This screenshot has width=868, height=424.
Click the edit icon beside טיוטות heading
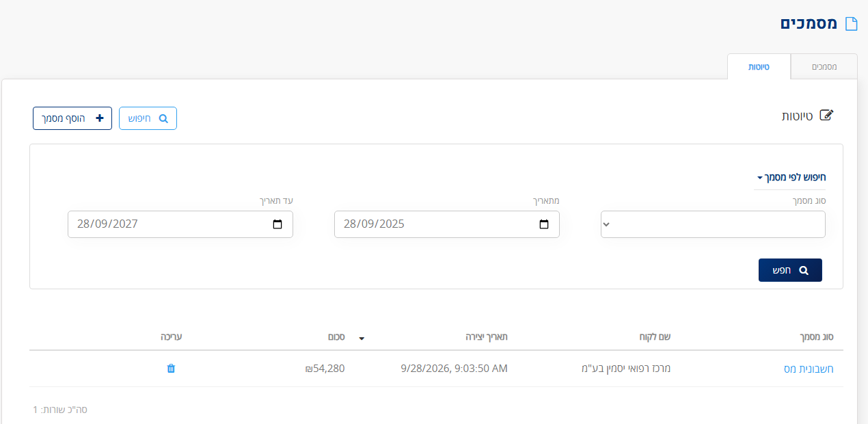point(826,116)
